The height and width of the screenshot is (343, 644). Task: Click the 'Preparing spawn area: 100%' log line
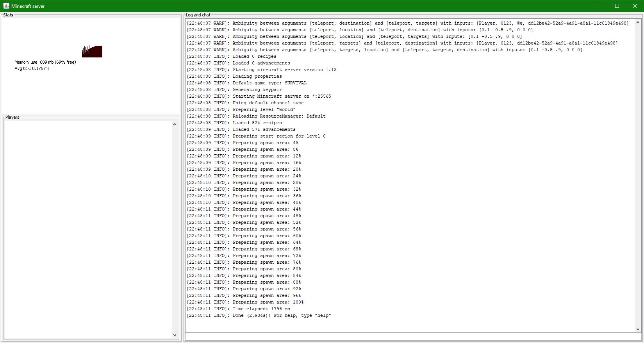point(245,302)
